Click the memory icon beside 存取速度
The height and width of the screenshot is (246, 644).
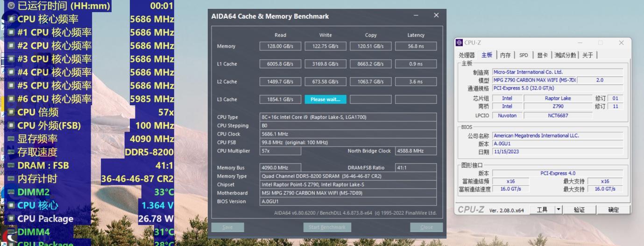(x=11, y=152)
